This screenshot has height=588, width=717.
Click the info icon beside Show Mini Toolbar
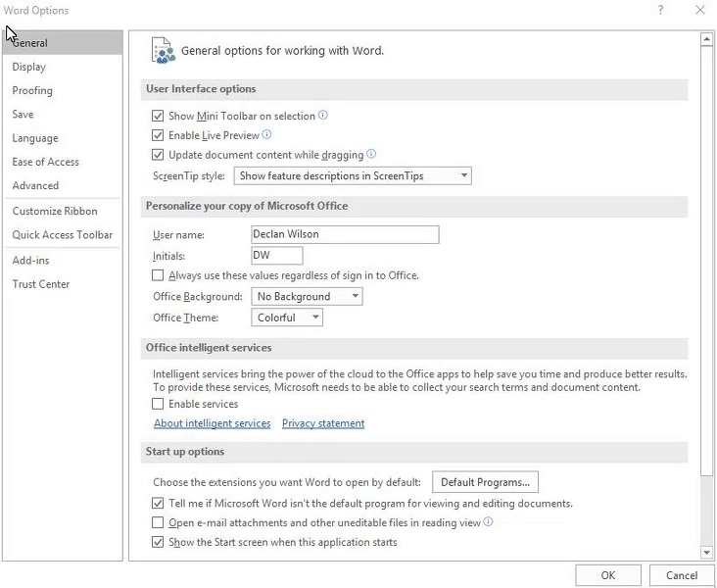[x=323, y=115]
